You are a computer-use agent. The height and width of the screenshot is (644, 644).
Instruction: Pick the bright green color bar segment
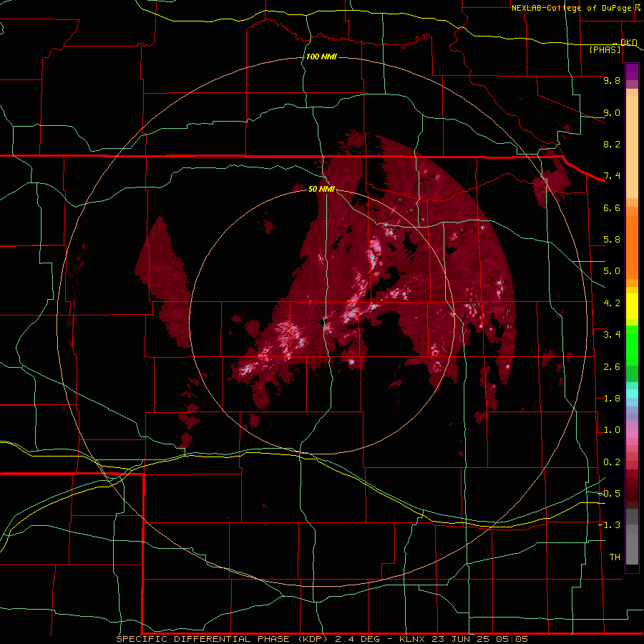pos(632,346)
